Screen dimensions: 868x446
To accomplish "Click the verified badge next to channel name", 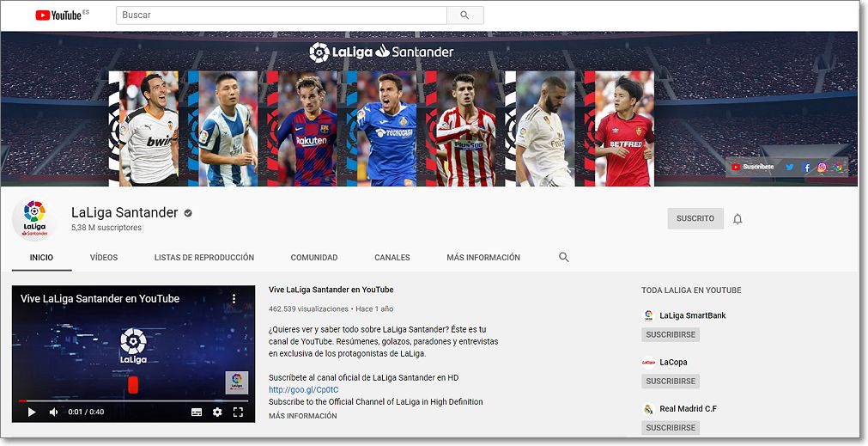I will point(188,213).
